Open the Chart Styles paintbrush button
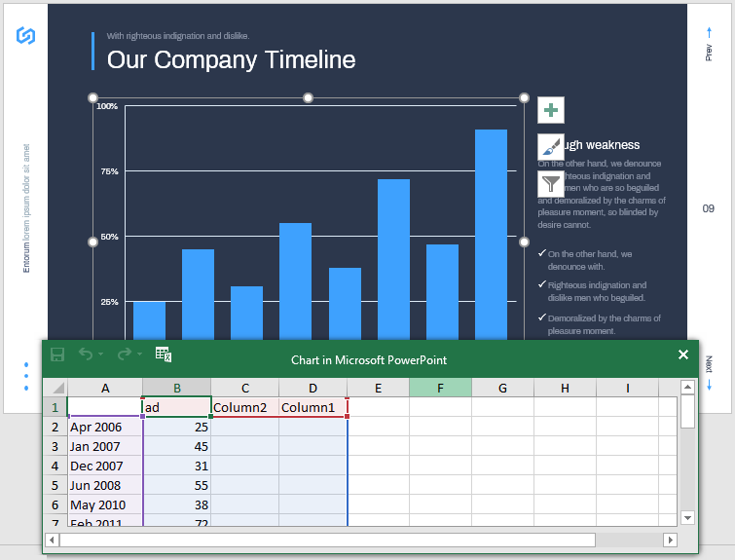This screenshot has height=560, width=735. pyautogui.click(x=551, y=147)
